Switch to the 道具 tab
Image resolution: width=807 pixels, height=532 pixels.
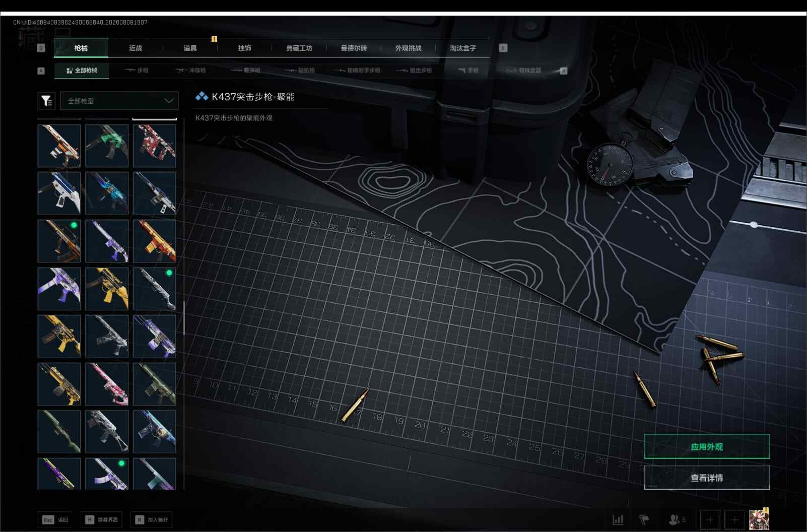(x=190, y=48)
